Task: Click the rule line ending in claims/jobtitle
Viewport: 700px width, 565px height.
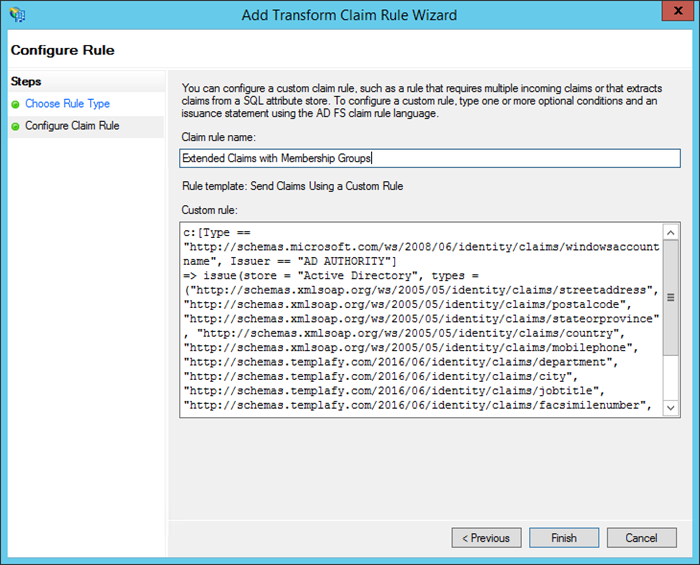Action: pyautogui.click(x=394, y=391)
